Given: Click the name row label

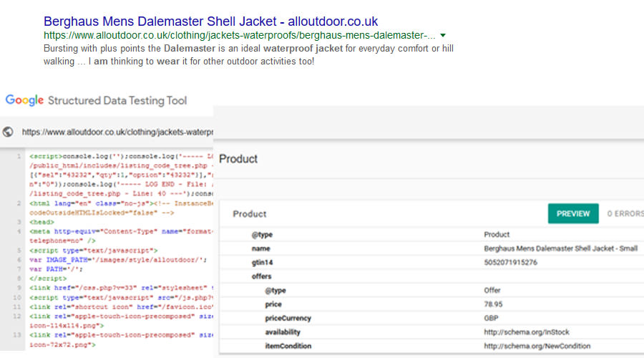Looking at the screenshot, I should click(x=260, y=248).
